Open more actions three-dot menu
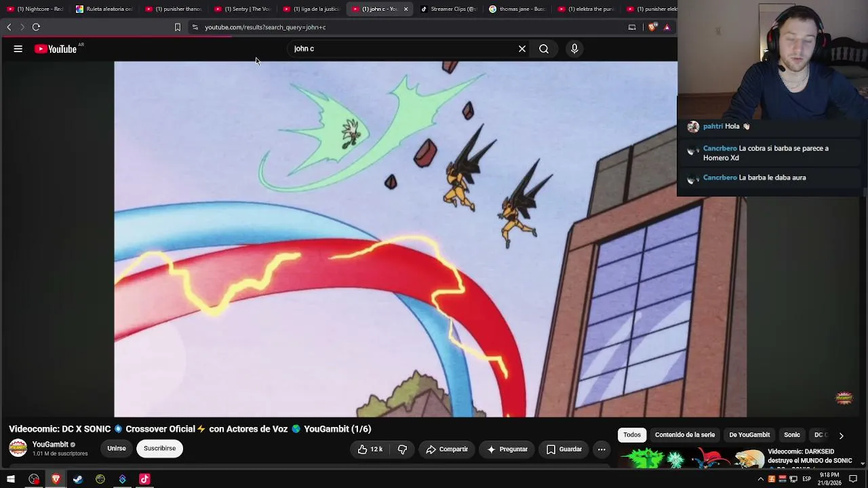This screenshot has height=488, width=868. (601, 449)
